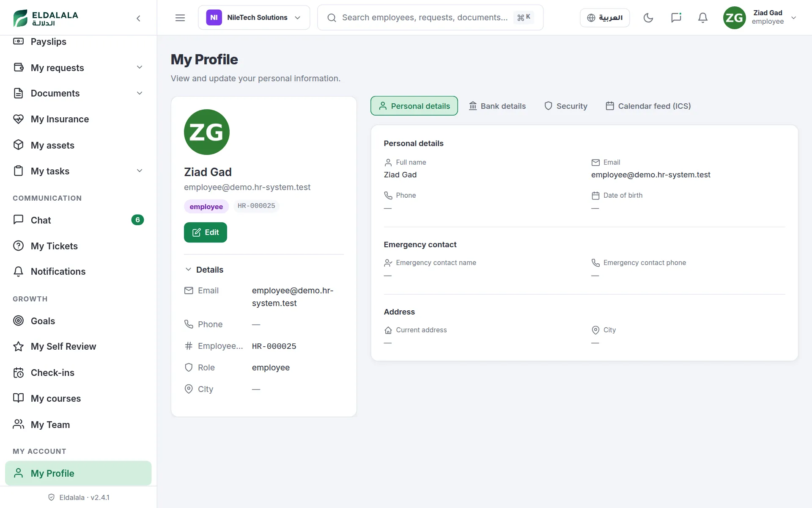Switch to Calendar feed (ICS) tab
The image size is (812, 508).
pyautogui.click(x=648, y=106)
